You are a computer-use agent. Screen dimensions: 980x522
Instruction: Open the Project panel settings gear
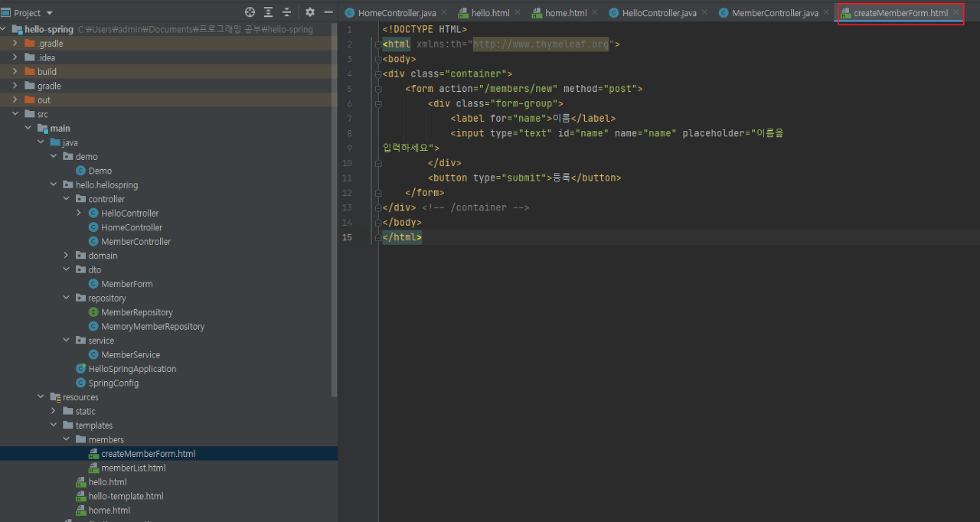[x=310, y=12]
